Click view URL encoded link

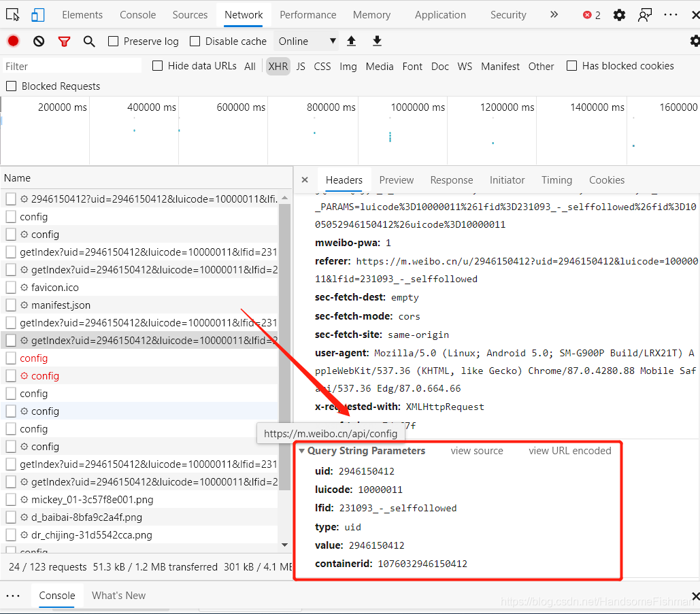[x=570, y=451]
